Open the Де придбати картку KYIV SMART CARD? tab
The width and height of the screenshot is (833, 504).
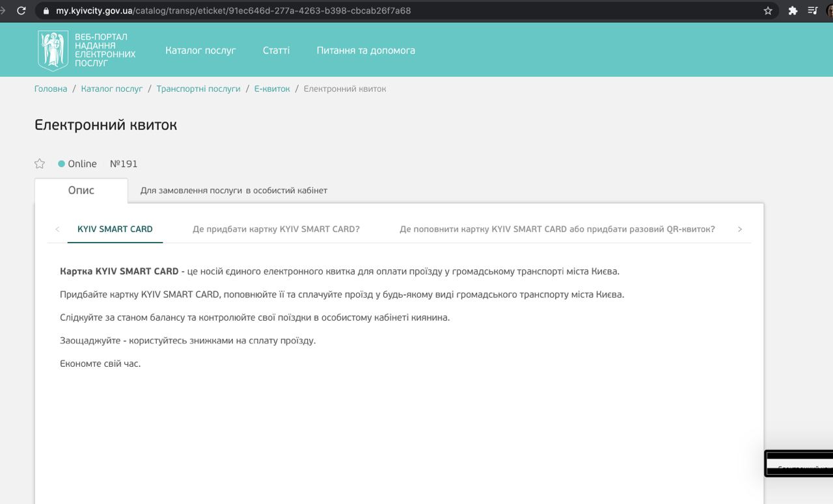276,229
